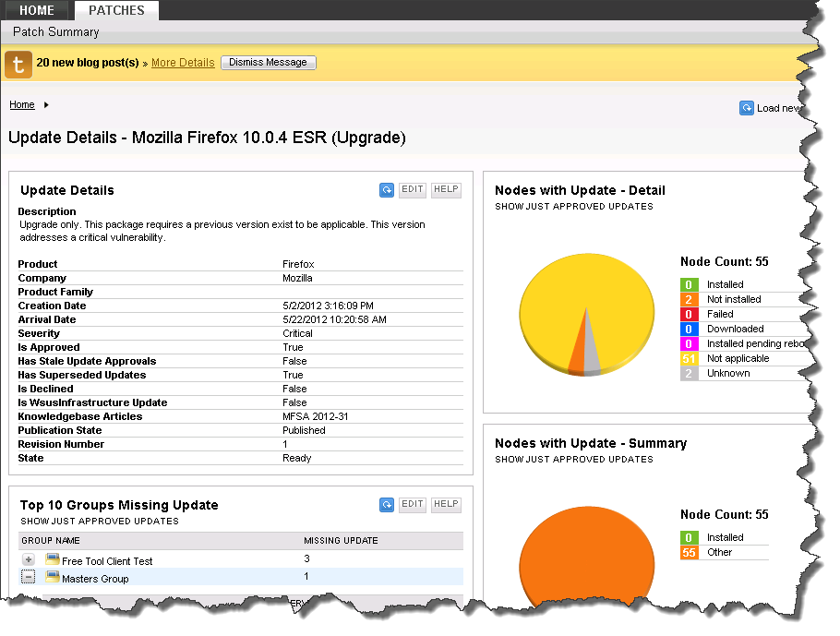Click the Creation Date '5/2/2012 3:16:09 PM'
This screenshot has height=636, width=840.
pyautogui.click(x=328, y=306)
